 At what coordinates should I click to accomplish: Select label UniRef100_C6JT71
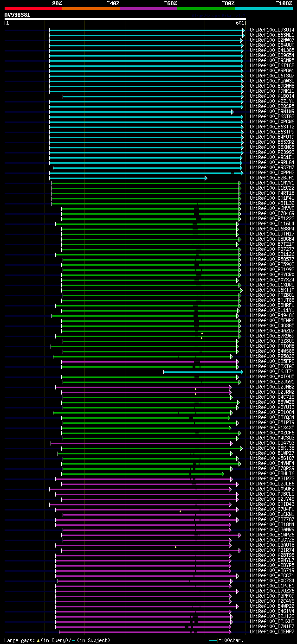coord(272,371)
